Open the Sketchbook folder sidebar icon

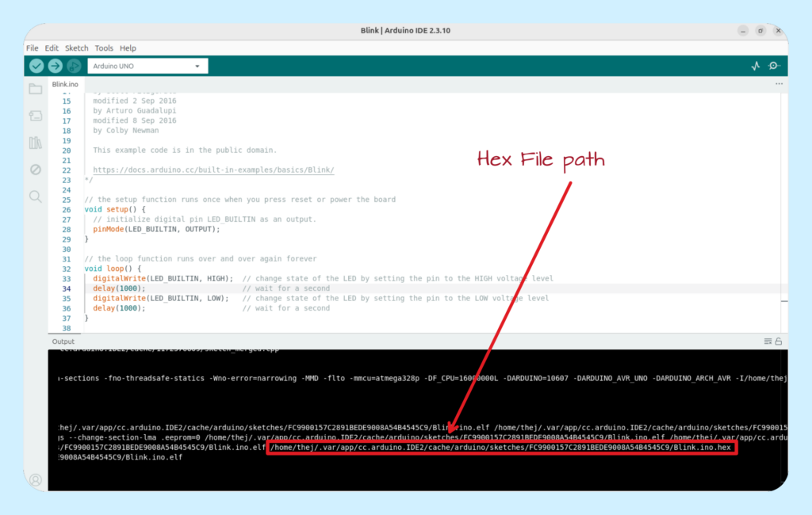click(35, 89)
